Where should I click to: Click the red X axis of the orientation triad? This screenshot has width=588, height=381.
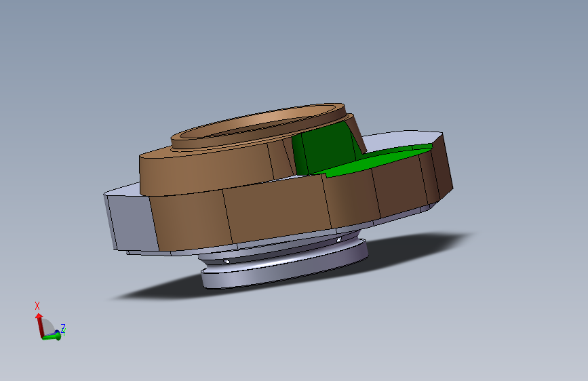(x=39, y=325)
